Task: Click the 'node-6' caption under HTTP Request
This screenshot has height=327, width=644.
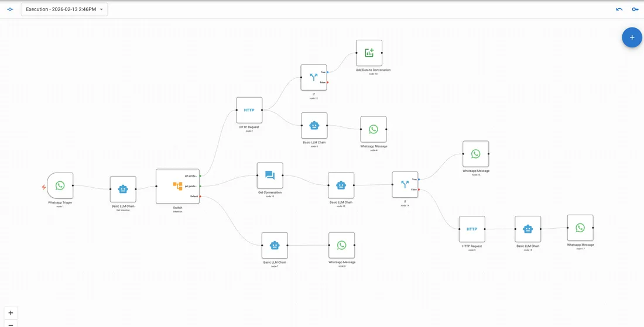Action: (472, 250)
